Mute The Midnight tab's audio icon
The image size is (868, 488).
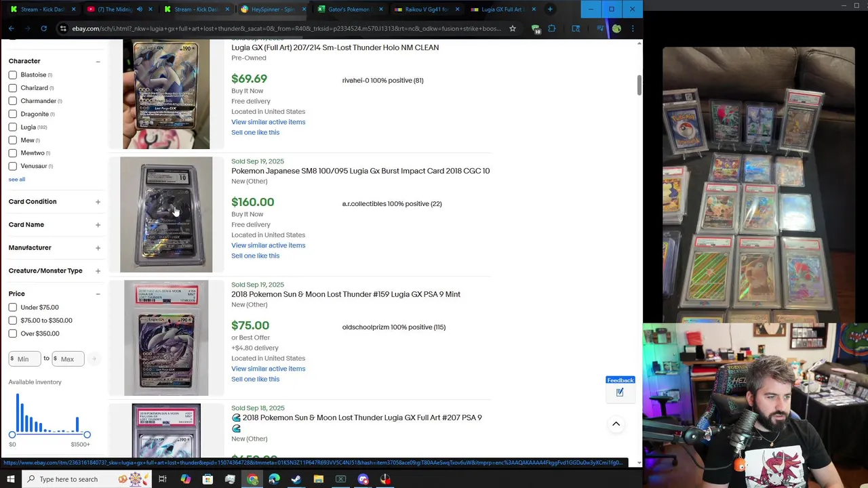click(x=139, y=9)
